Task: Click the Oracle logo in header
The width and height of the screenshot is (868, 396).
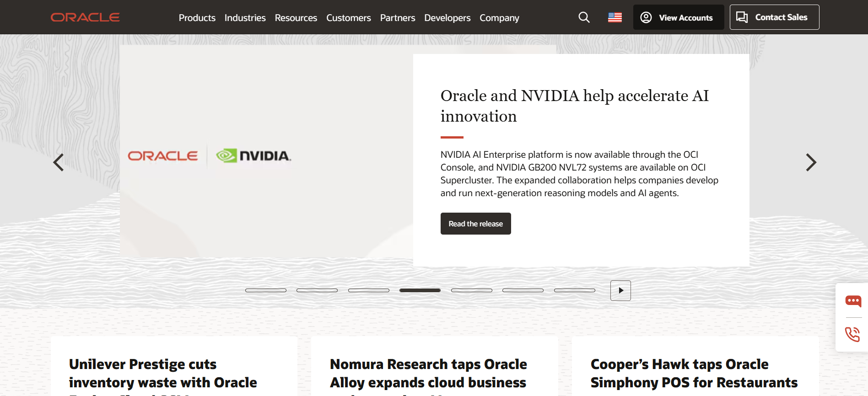Action: (85, 17)
